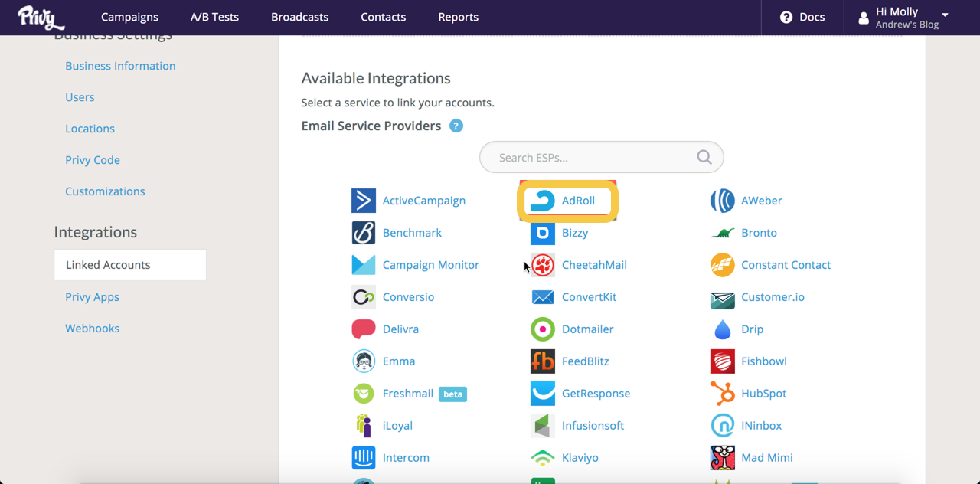Open the Docs help link
The image size is (980, 484).
[802, 17]
